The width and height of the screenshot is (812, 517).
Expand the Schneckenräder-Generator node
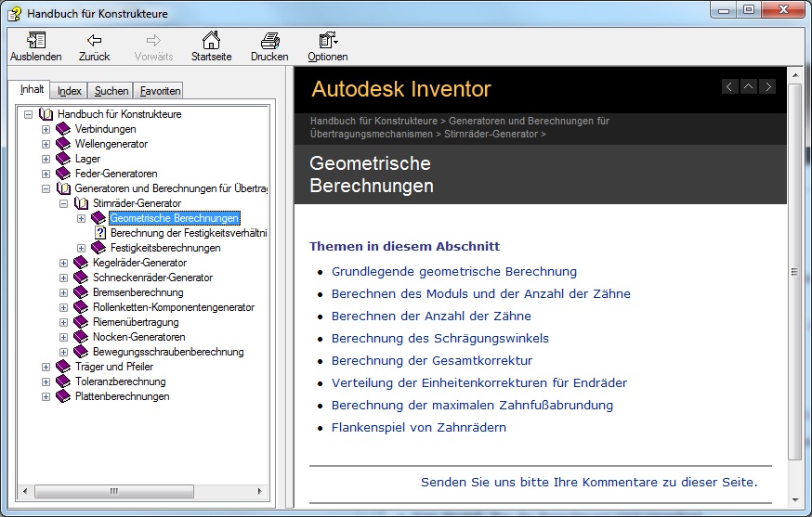[x=63, y=278]
